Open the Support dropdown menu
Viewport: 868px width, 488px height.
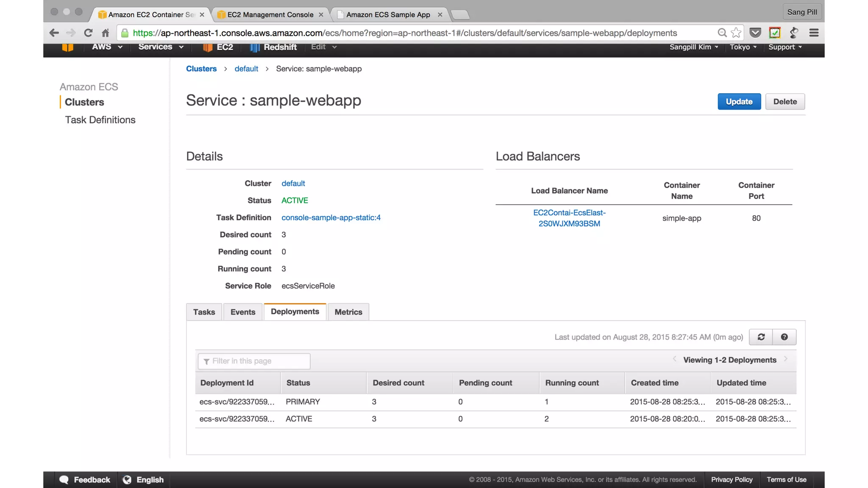(785, 47)
